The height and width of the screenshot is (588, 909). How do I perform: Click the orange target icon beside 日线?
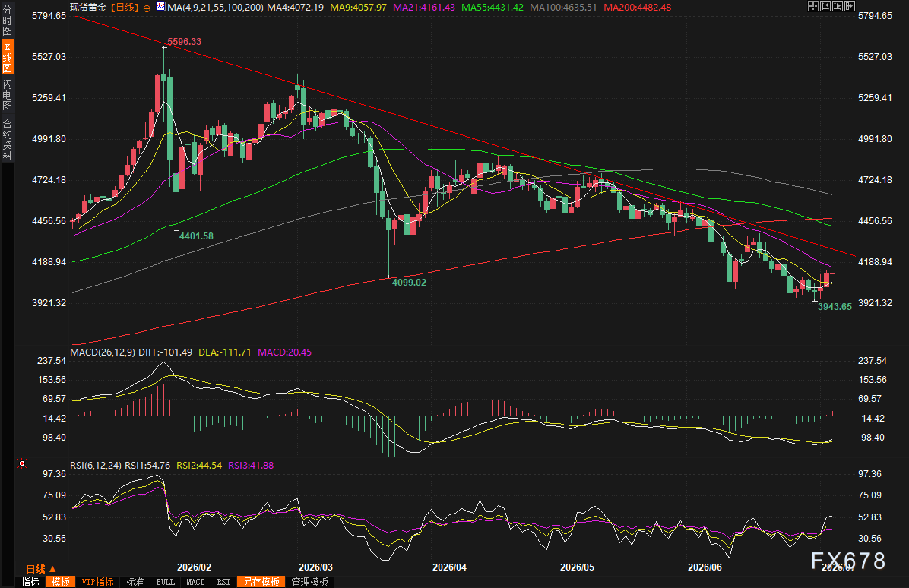147,8
